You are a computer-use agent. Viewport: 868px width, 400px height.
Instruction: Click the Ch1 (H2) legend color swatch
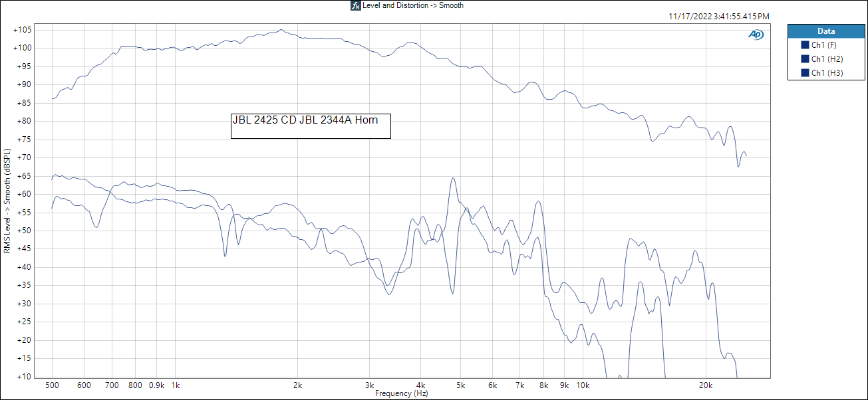point(805,59)
